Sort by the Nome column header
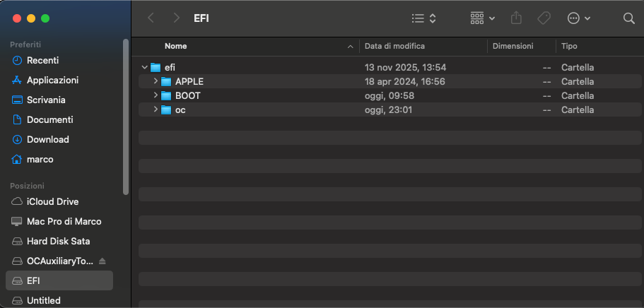The height and width of the screenshot is (308, 644). coord(176,46)
